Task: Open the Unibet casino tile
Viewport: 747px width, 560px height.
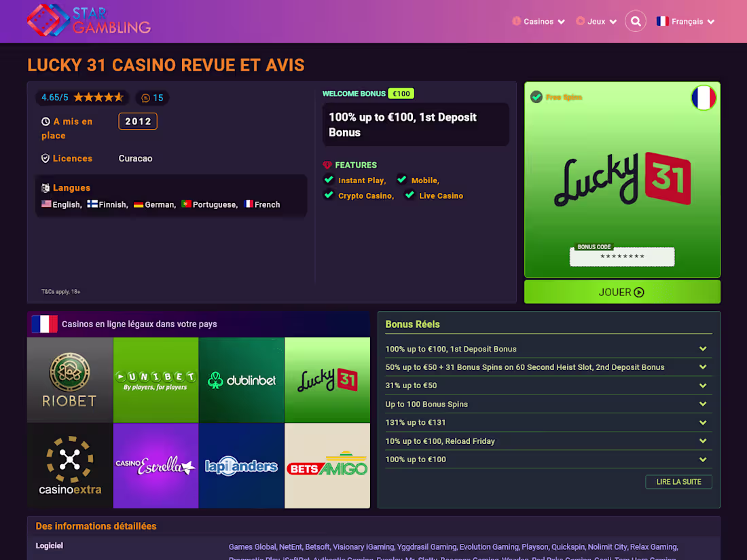Action: tap(156, 380)
